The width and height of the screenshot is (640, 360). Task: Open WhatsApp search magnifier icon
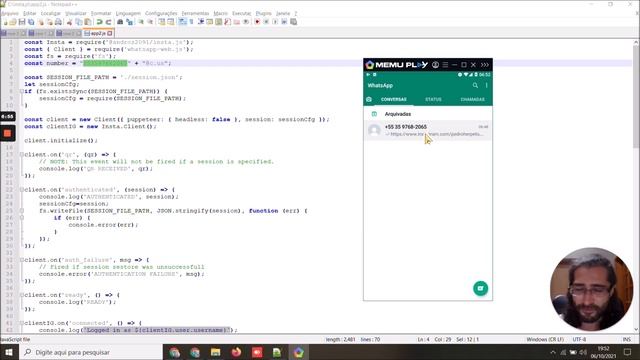pyautogui.click(x=475, y=85)
